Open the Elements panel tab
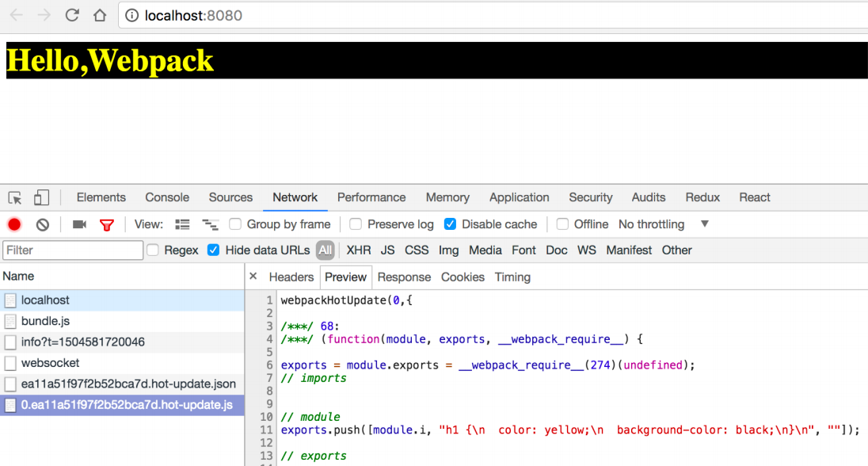This screenshot has width=868, height=466. [x=101, y=197]
